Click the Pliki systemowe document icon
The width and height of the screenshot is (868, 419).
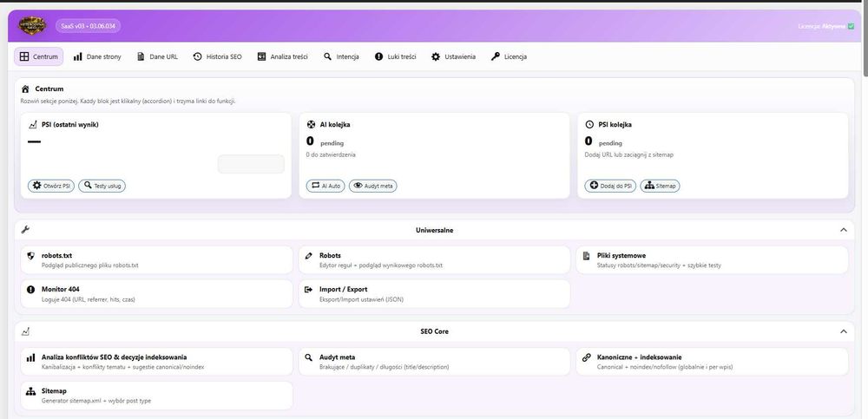click(587, 256)
